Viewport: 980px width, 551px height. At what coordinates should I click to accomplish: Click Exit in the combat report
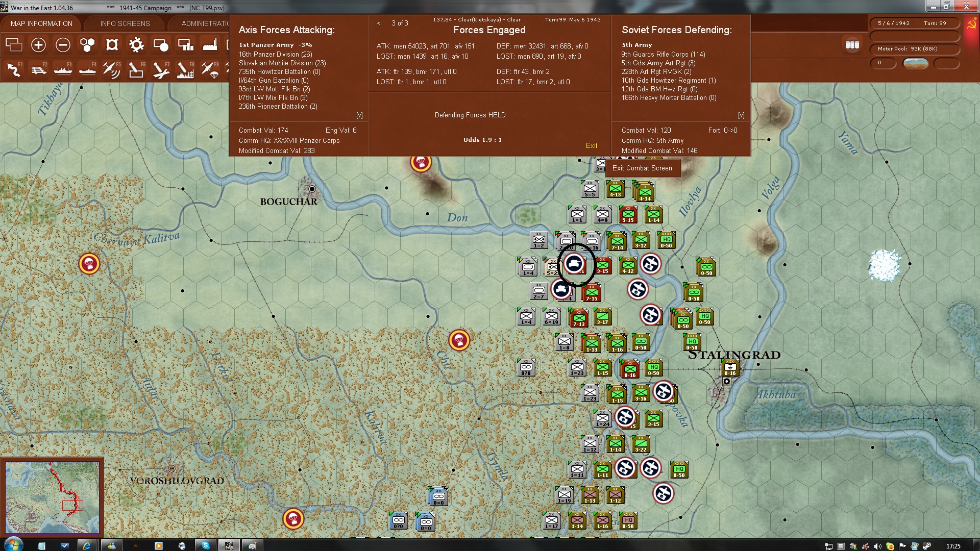(592, 145)
